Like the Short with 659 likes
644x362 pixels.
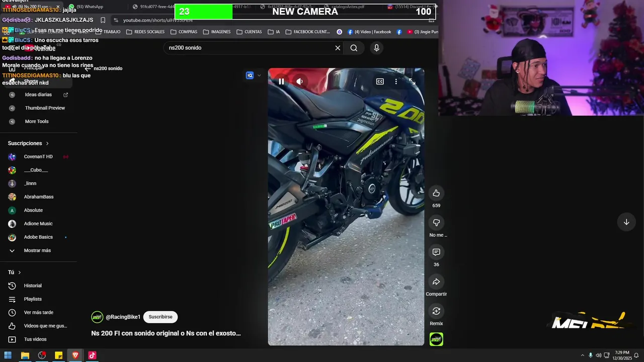point(436,193)
